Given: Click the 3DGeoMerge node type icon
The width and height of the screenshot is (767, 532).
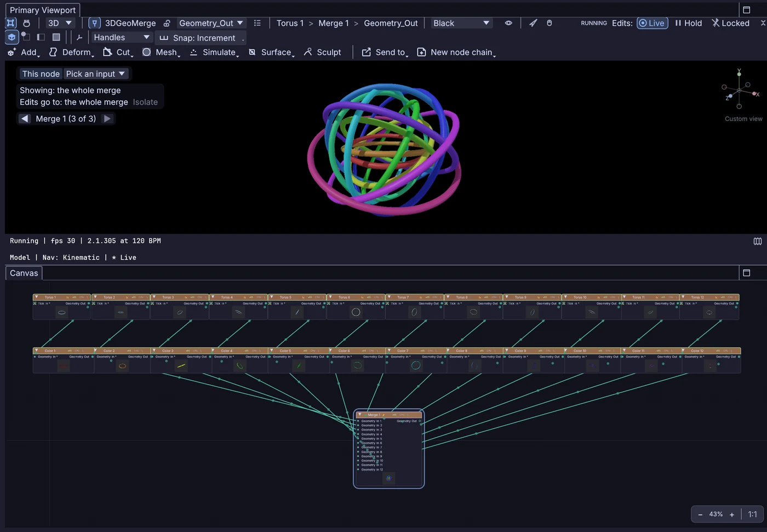Looking at the screenshot, I should 95,23.
